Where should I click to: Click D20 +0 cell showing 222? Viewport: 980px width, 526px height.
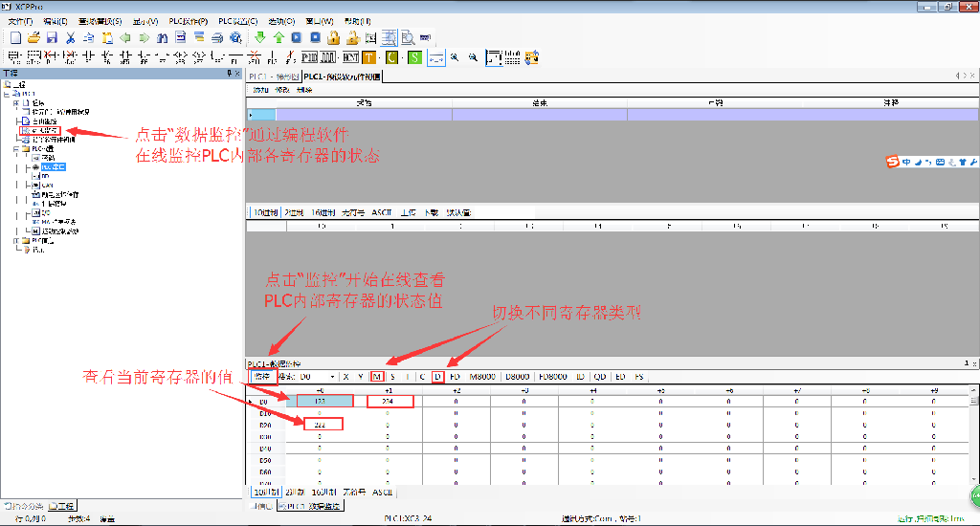coord(320,425)
